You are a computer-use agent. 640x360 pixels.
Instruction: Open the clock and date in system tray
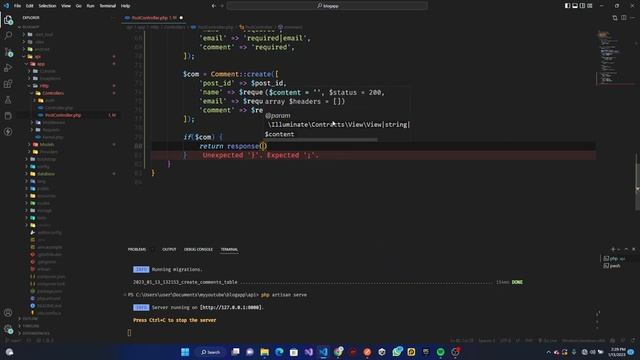(x=618, y=352)
